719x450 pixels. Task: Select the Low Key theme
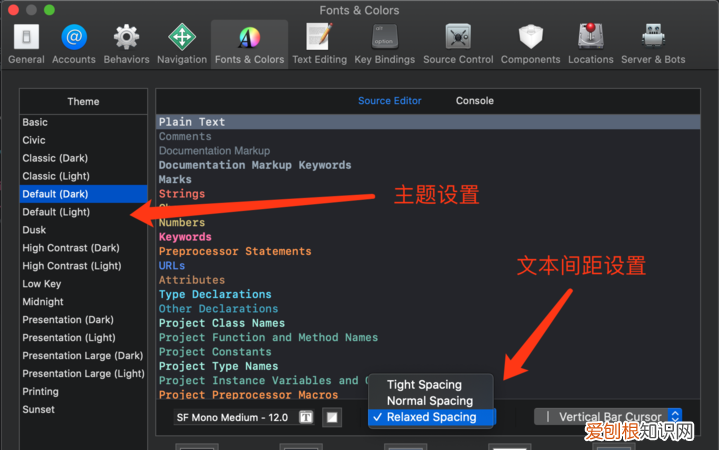coord(83,284)
